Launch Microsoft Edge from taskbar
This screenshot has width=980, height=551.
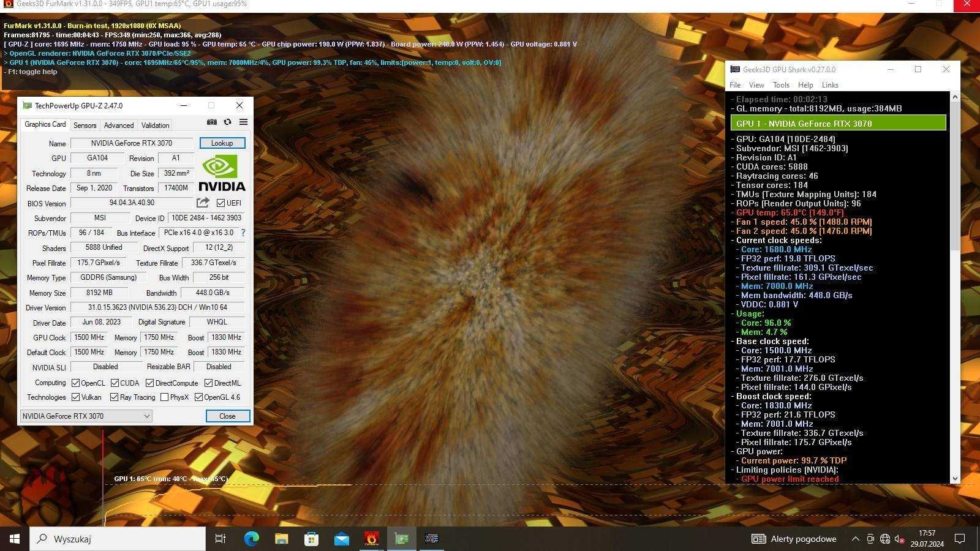251,539
